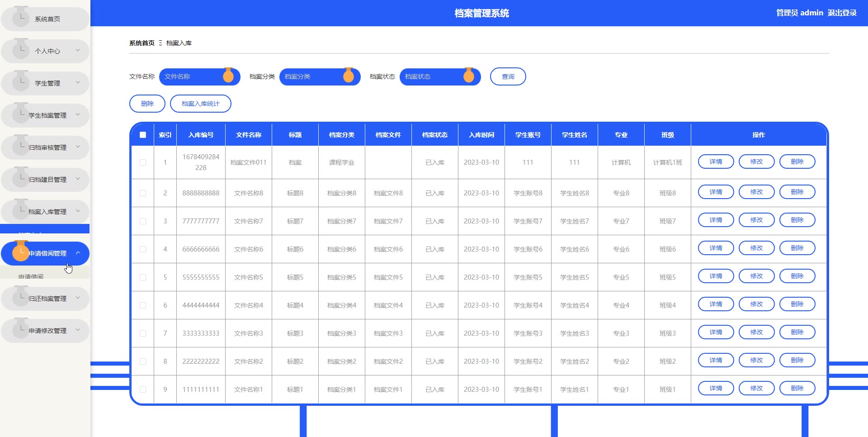This screenshot has height=437, width=868.
Task: Click the 个人中心 sidebar icon
Action: [x=21, y=49]
